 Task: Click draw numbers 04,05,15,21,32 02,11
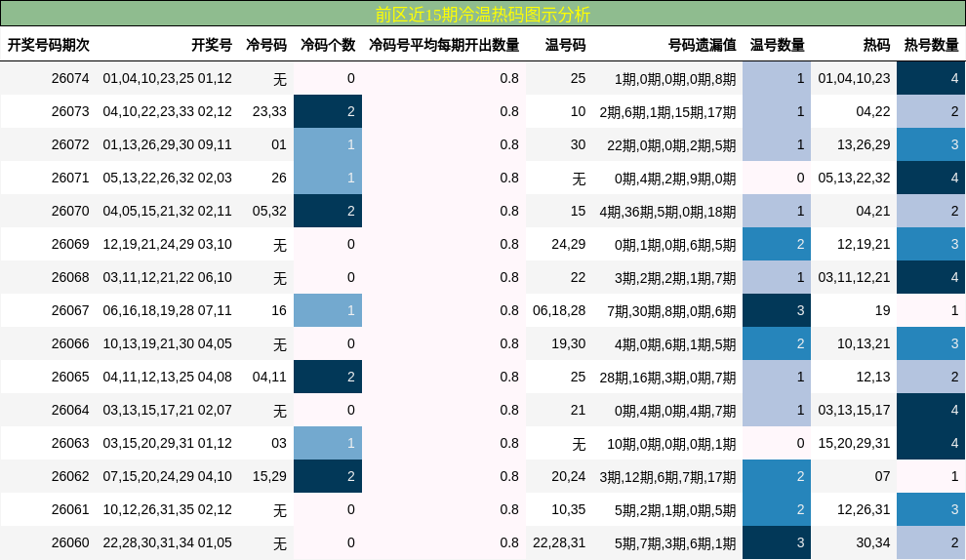coord(167,212)
